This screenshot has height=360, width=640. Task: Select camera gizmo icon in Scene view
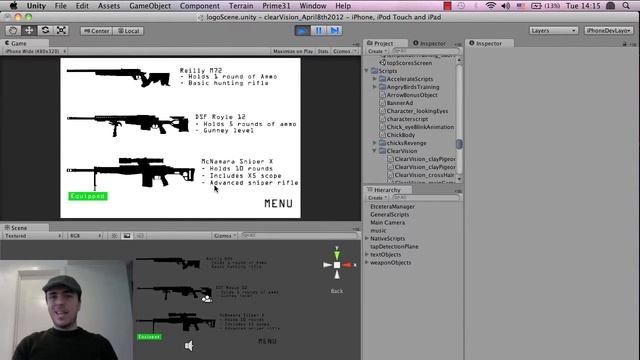pos(207,299)
